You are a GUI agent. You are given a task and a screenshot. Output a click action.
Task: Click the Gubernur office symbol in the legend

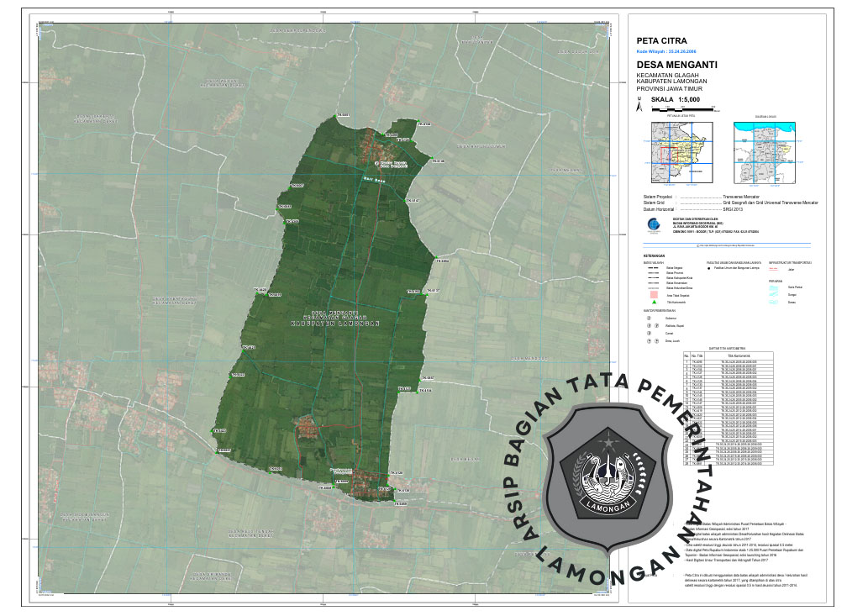tap(649, 319)
